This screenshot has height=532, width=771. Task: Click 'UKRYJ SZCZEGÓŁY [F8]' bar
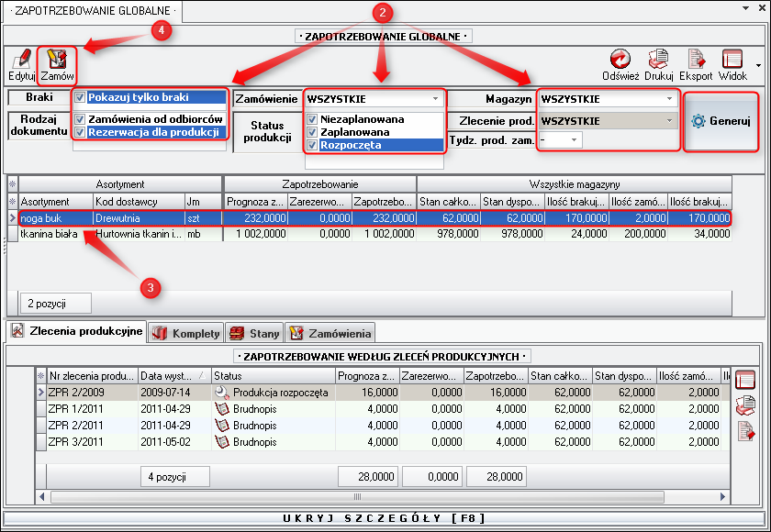point(385,519)
